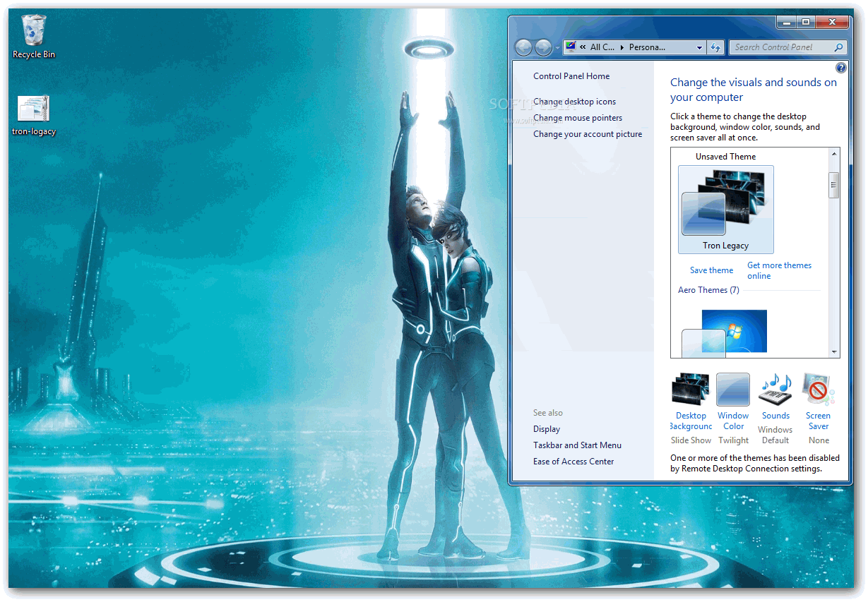This screenshot has height=602, width=868.
Task: Click the Save theme link
Action: (711, 270)
